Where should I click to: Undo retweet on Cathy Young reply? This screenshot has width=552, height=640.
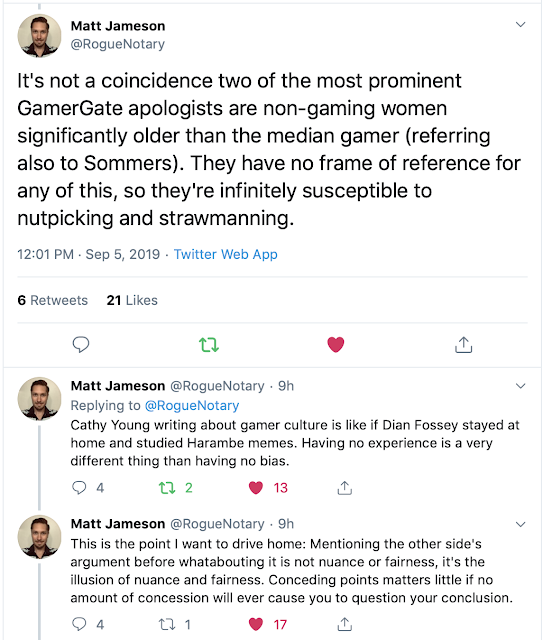pos(167,487)
